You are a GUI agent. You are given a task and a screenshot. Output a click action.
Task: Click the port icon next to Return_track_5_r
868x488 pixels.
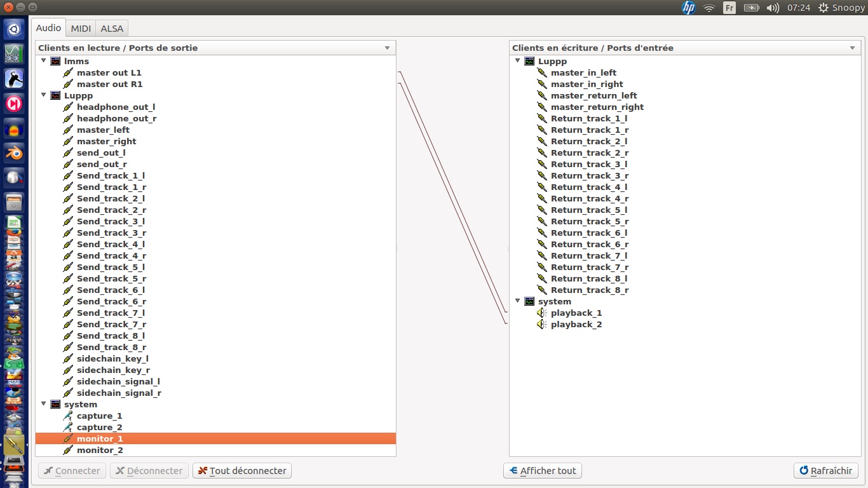[542, 221]
